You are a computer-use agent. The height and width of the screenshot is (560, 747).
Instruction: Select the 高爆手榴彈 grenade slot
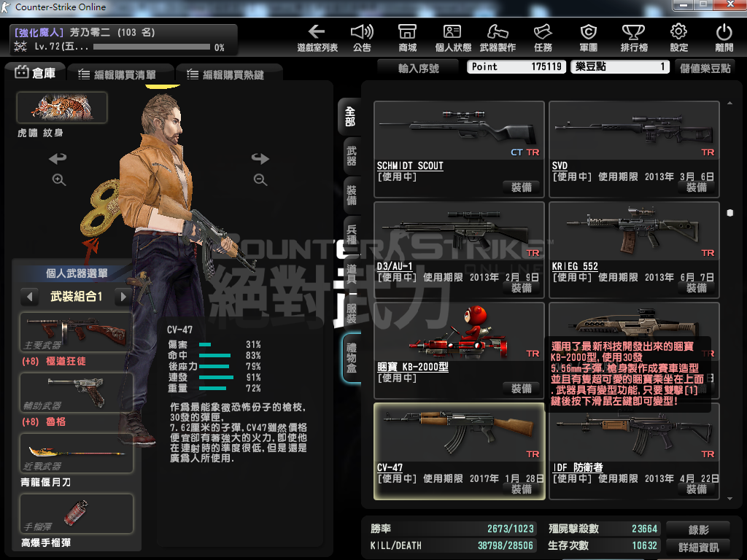[x=76, y=513]
